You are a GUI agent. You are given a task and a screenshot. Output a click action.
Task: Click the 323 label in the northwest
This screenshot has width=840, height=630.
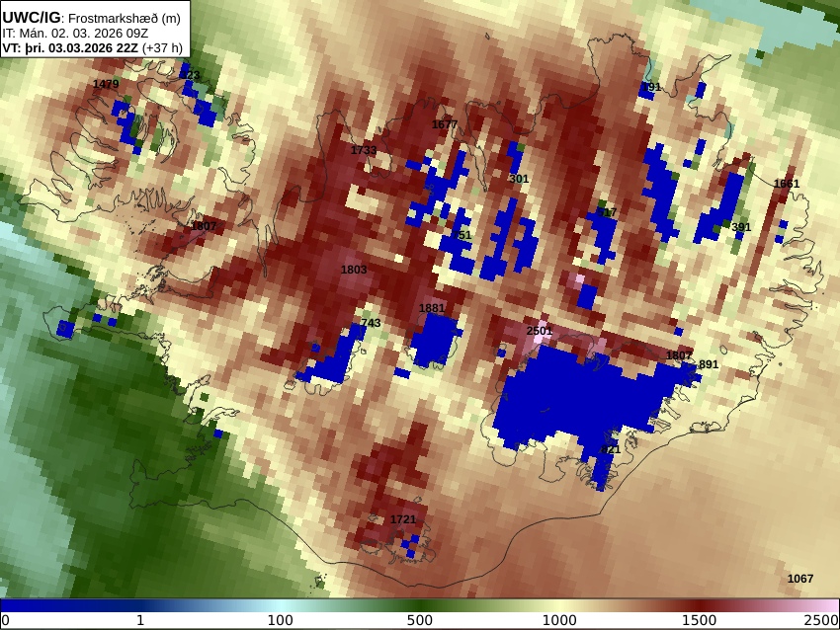click(190, 75)
